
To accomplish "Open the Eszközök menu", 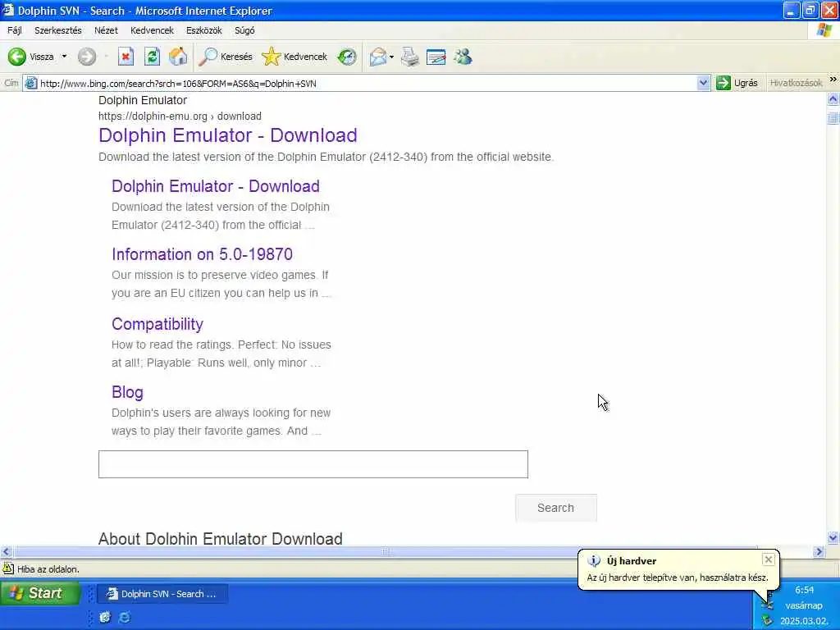I will [204, 30].
